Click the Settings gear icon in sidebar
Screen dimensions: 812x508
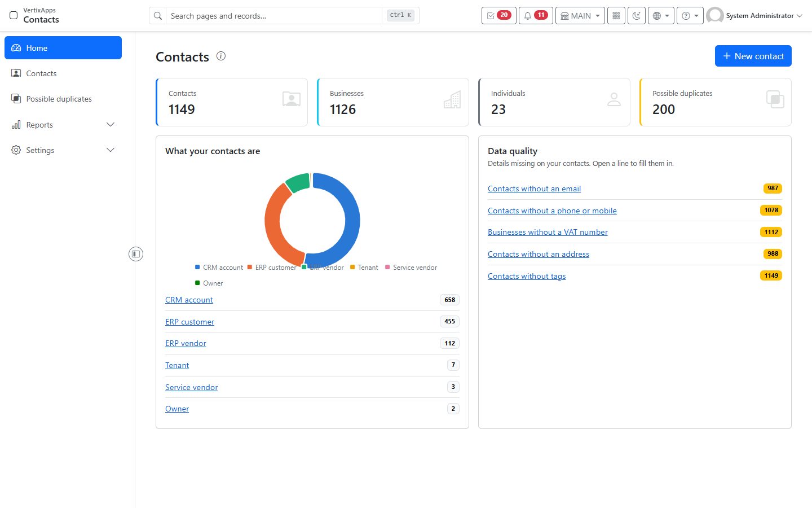tap(16, 150)
